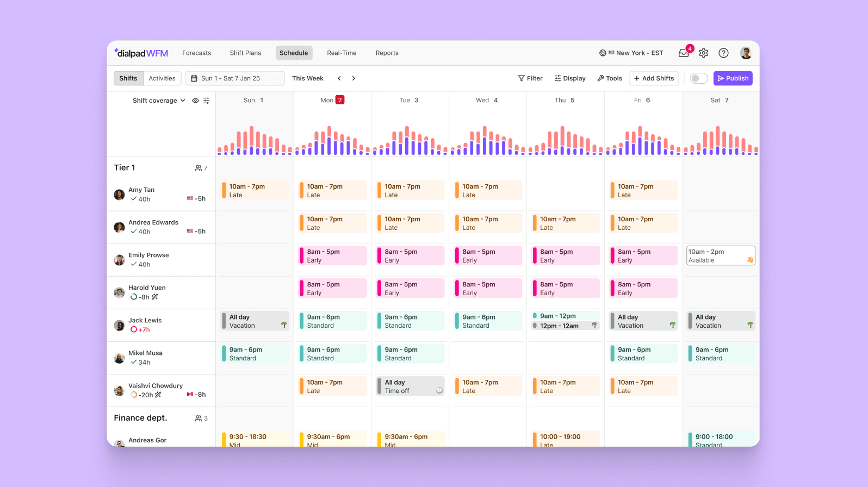Switch to the Forecasts tab

tap(196, 53)
